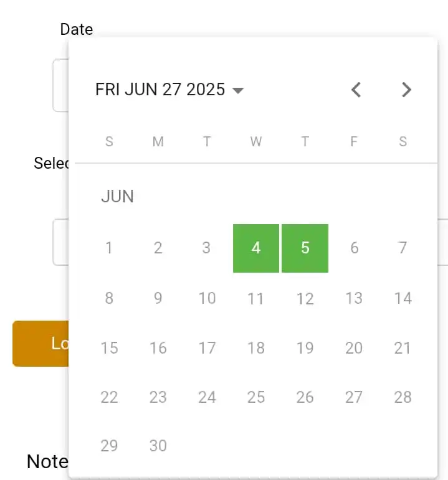Image resolution: width=448 pixels, height=480 pixels.
Task: Go to the previous month with the left chevron
Action: coord(356,90)
